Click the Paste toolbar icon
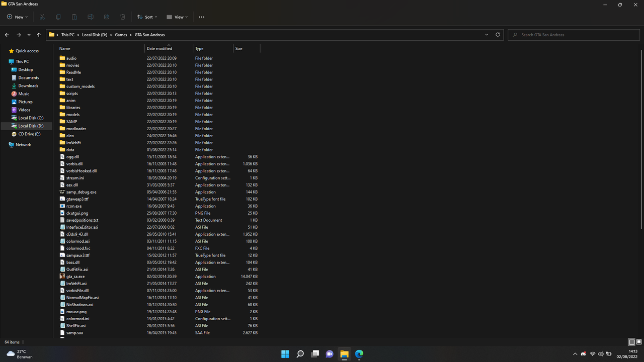Viewport: 644px width, 362px height. (x=74, y=17)
